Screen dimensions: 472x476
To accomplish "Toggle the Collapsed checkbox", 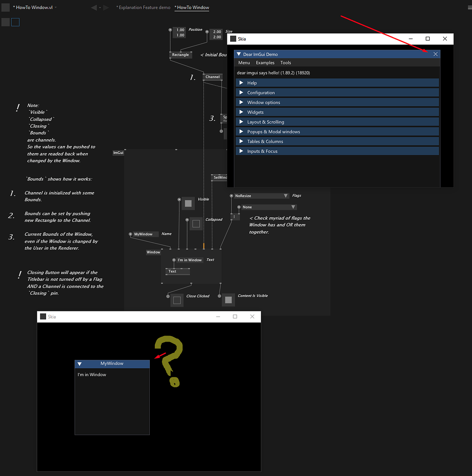I will point(196,224).
